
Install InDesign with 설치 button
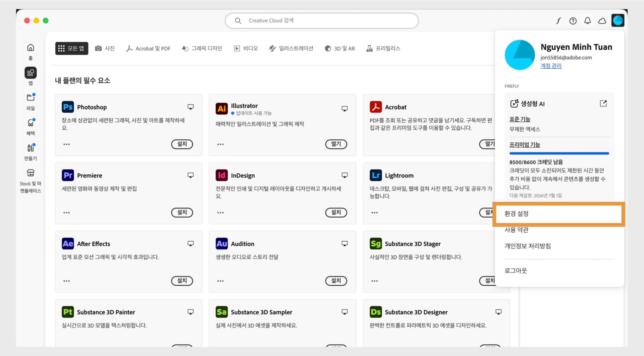tap(336, 213)
